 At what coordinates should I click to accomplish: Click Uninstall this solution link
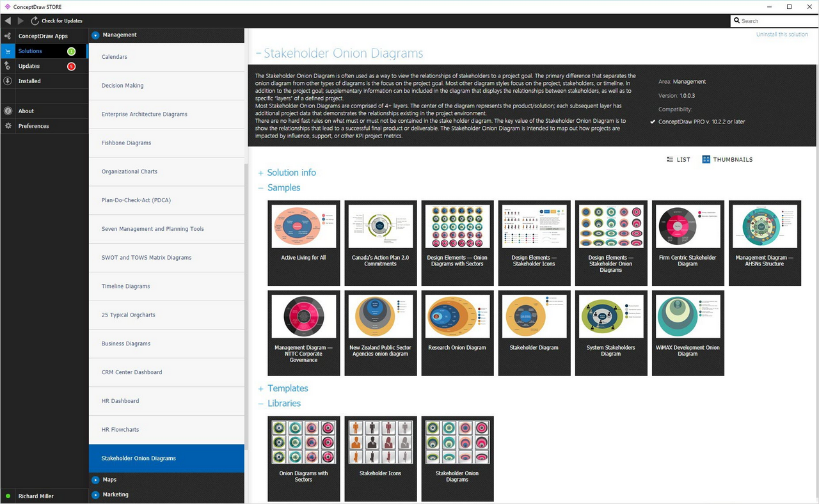[x=782, y=35]
